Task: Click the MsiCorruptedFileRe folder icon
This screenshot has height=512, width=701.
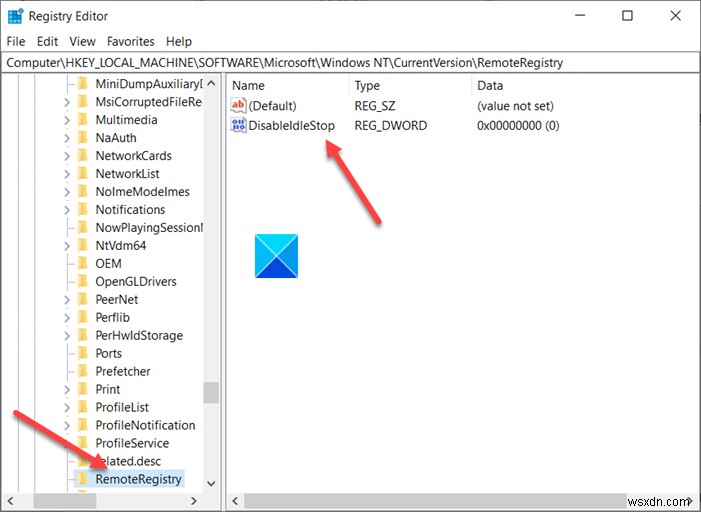Action: point(82,102)
